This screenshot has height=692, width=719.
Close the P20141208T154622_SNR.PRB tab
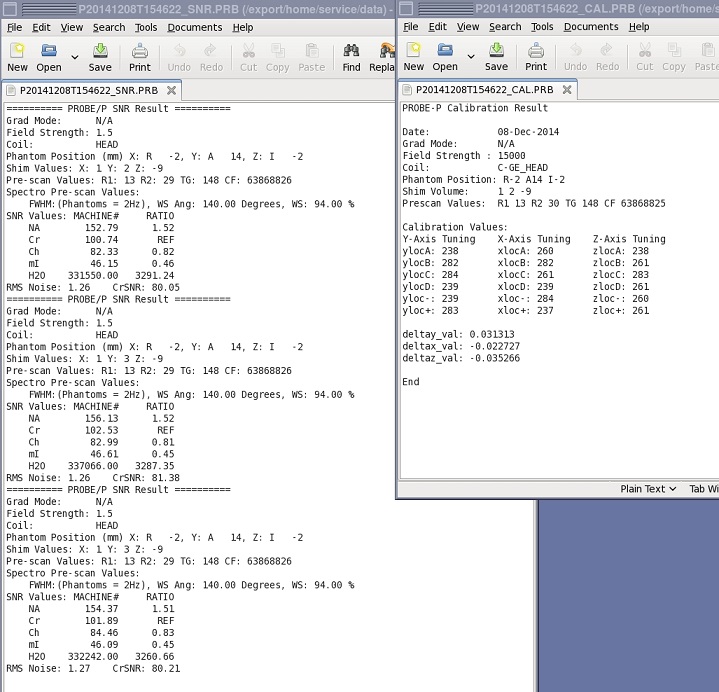171,90
